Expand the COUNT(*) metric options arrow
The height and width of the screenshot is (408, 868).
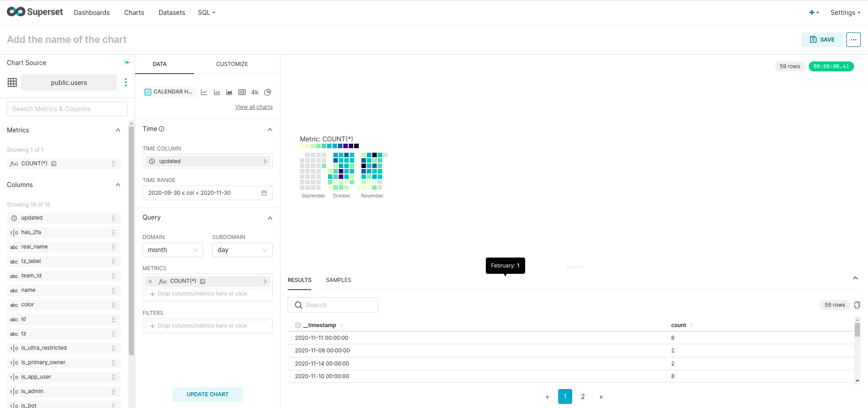pyautogui.click(x=265, y=281)
